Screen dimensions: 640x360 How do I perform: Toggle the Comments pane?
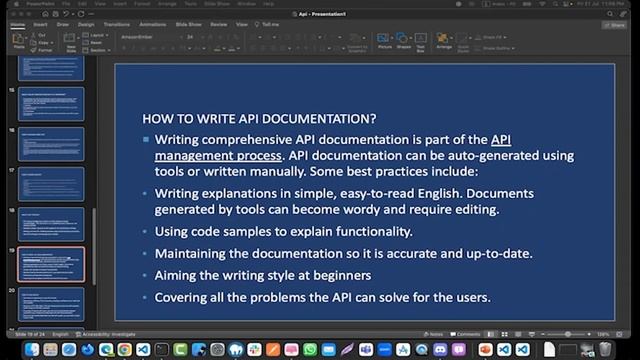coord(465,334)
